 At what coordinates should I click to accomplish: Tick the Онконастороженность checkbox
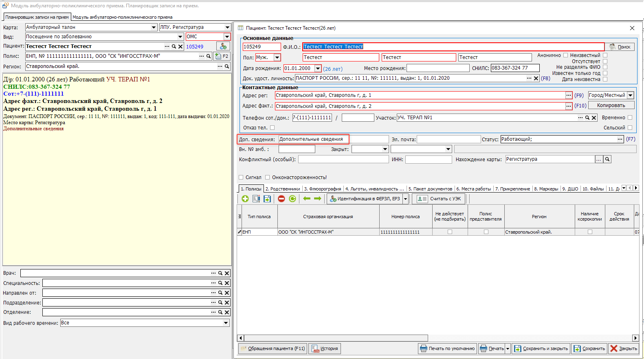tap(267, 177)
